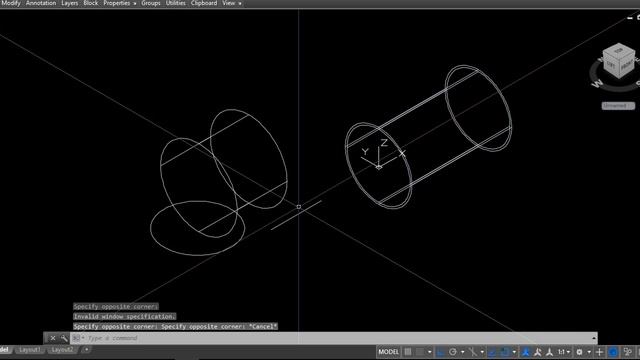Click the '*Cancel*' command history line

[176, 326]
